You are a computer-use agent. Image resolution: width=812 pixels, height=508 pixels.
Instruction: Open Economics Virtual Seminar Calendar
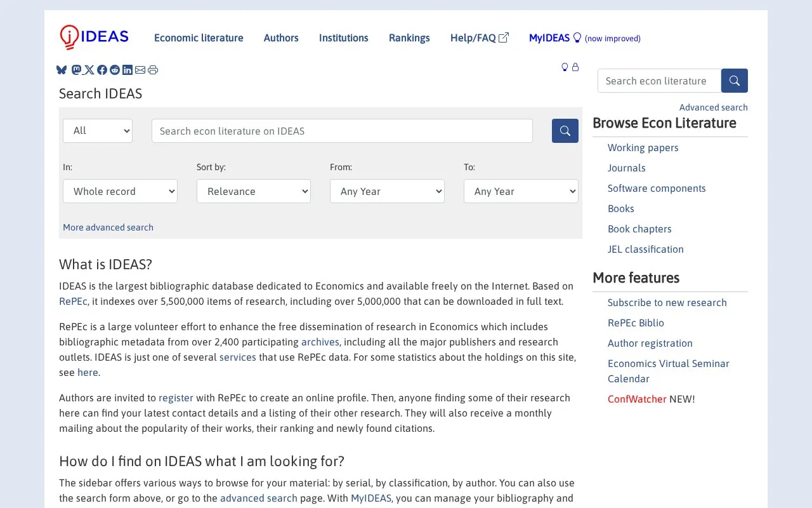668,371
